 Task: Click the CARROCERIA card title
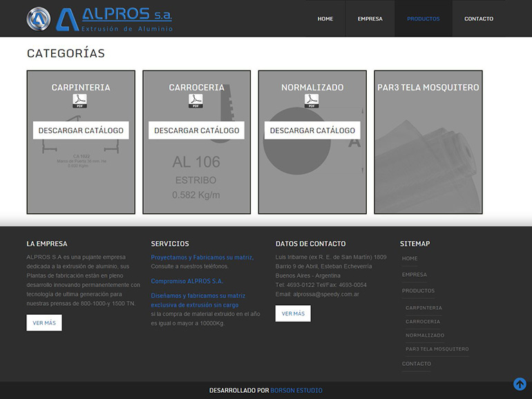196,88
